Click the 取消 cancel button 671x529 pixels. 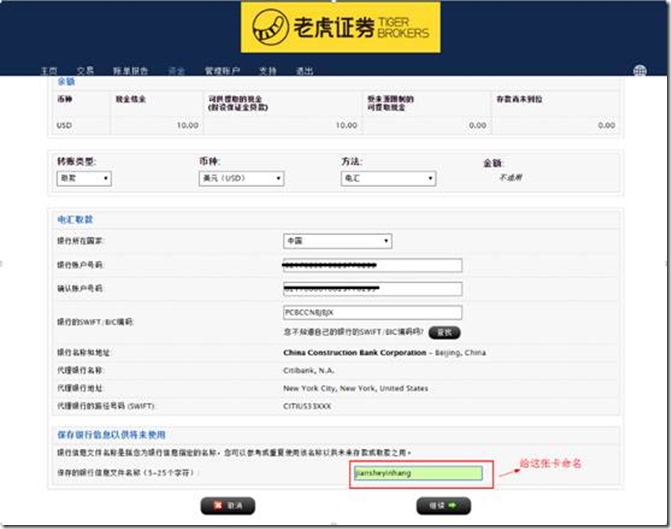click(x=228, y=506)
